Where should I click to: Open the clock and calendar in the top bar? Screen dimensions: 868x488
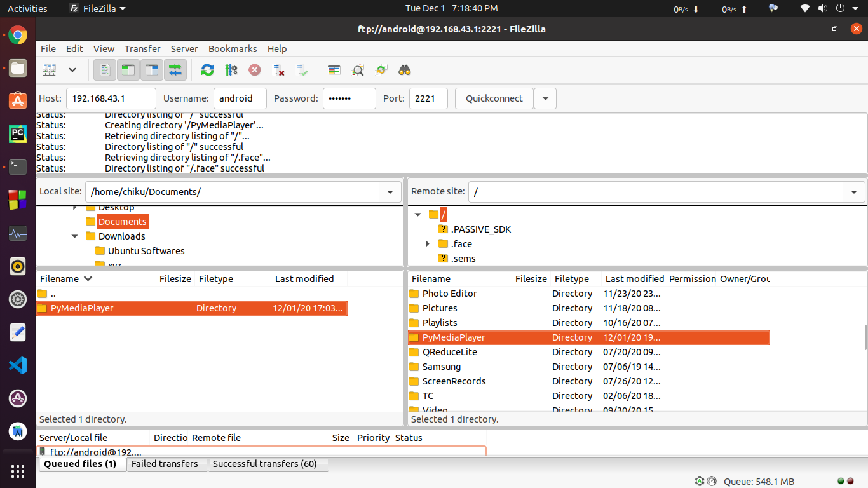[452, 9]
